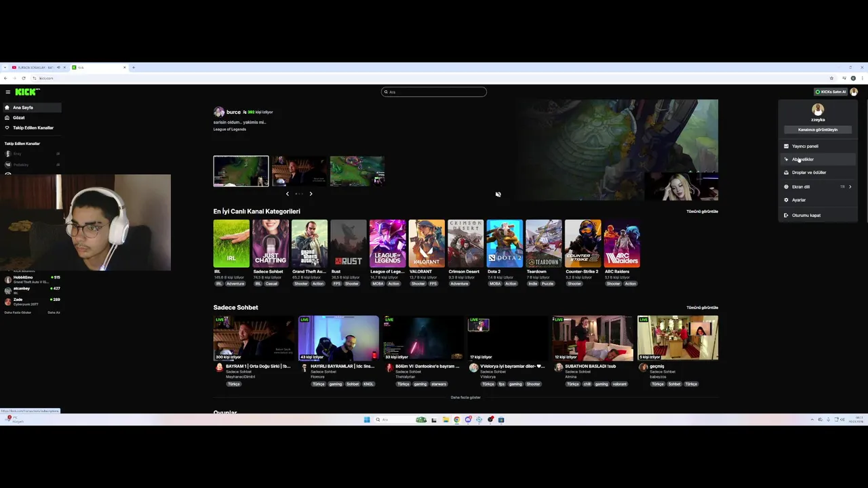The height and width of the screenshot is (488, 868).
Task: Open the Zade channel in the sidebar
Action: pos(32,301)
